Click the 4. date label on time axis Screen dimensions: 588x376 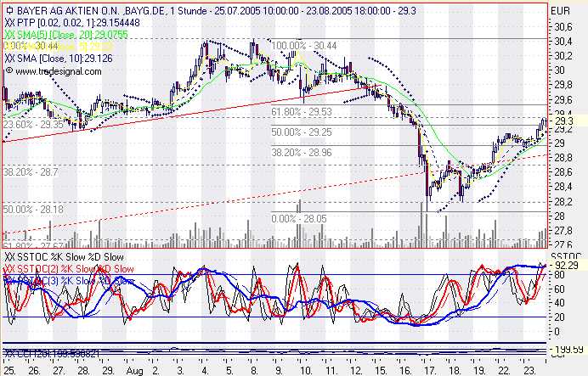tap(205, 371)
